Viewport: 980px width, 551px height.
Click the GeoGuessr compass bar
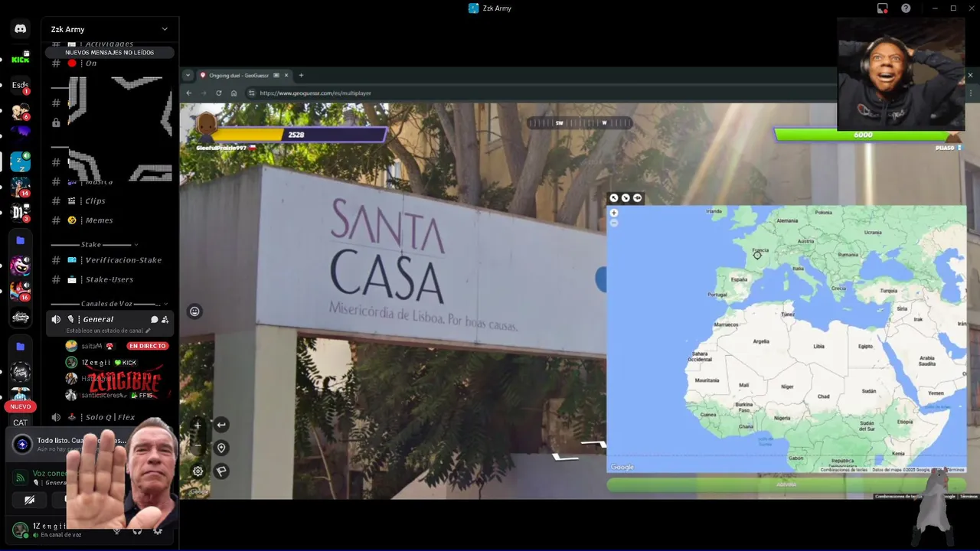pos(580,122)
